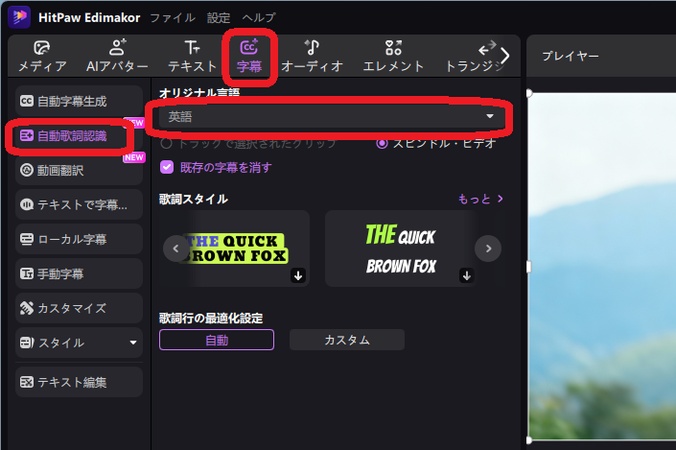
Task: Select 手動字幕 in sidebar
Action: click(79, 274)
